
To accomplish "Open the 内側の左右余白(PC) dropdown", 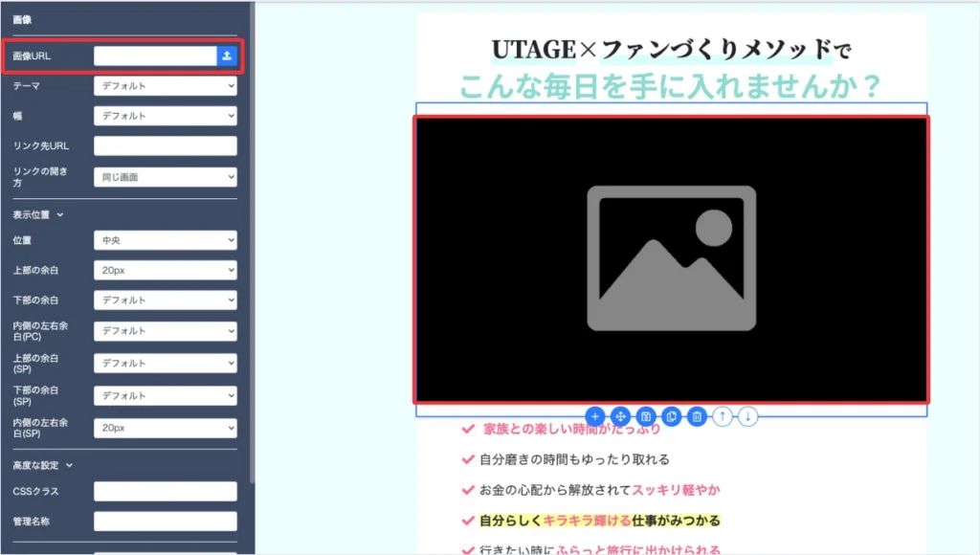I will 165,331.
